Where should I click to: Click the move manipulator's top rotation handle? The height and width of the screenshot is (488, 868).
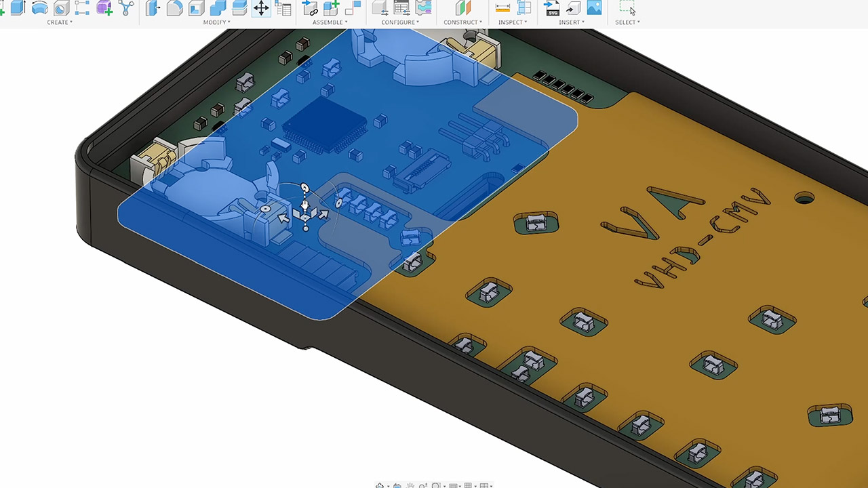[x=305, y=187]
